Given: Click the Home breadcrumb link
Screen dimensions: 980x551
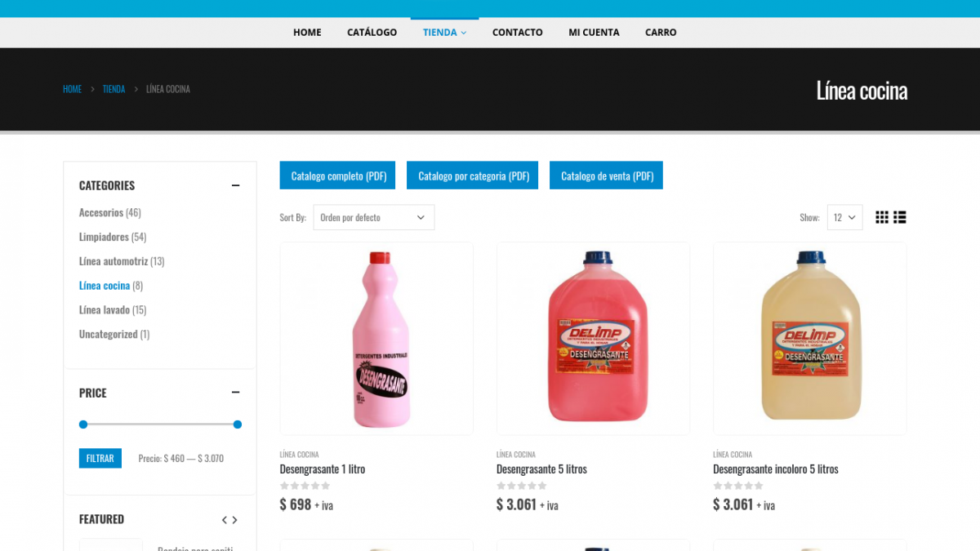Looking at the screenshot, I should (x=72, y=89).
